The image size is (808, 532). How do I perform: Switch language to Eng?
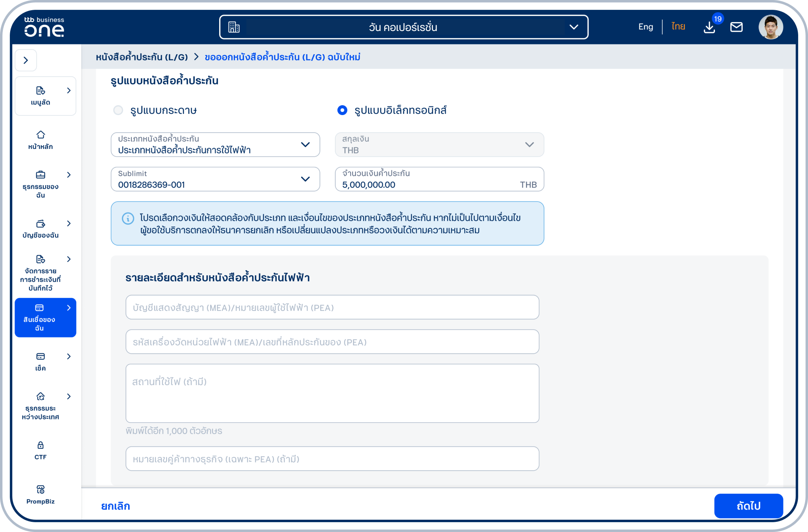[x=645, y=27]
